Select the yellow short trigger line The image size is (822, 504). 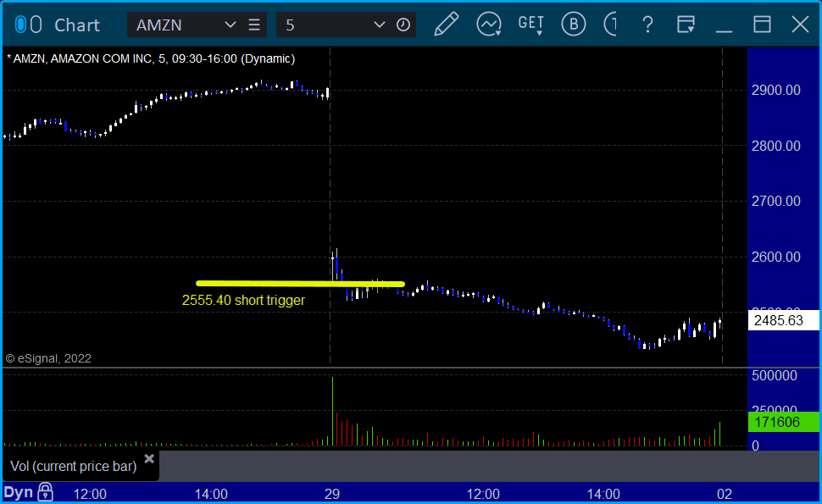click(300, 284)
